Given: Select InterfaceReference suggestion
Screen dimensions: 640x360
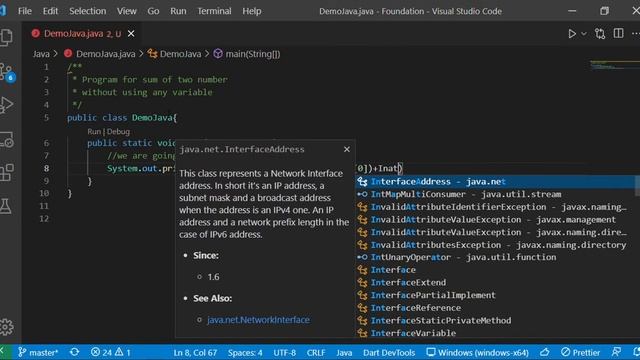Looking at the screenshot, I should [496, 308].
